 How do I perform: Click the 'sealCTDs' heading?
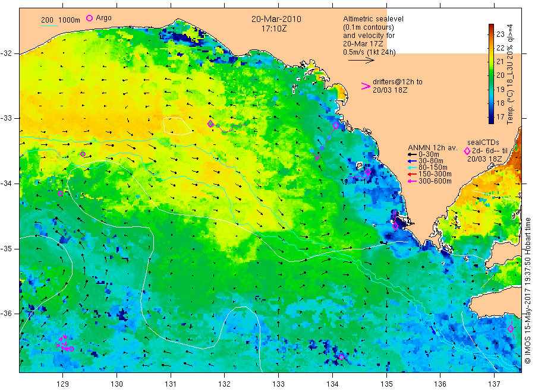(x=483, y=143)
